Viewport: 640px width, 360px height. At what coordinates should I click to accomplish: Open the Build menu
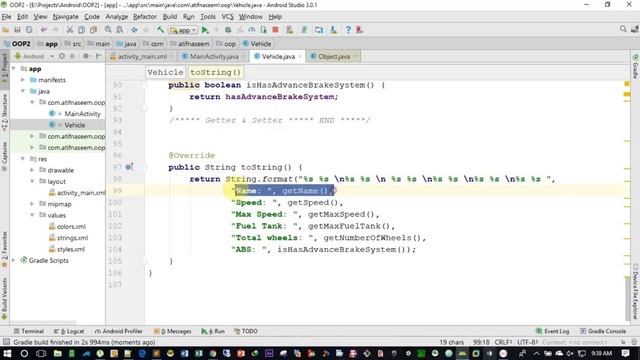coord(170,17)
